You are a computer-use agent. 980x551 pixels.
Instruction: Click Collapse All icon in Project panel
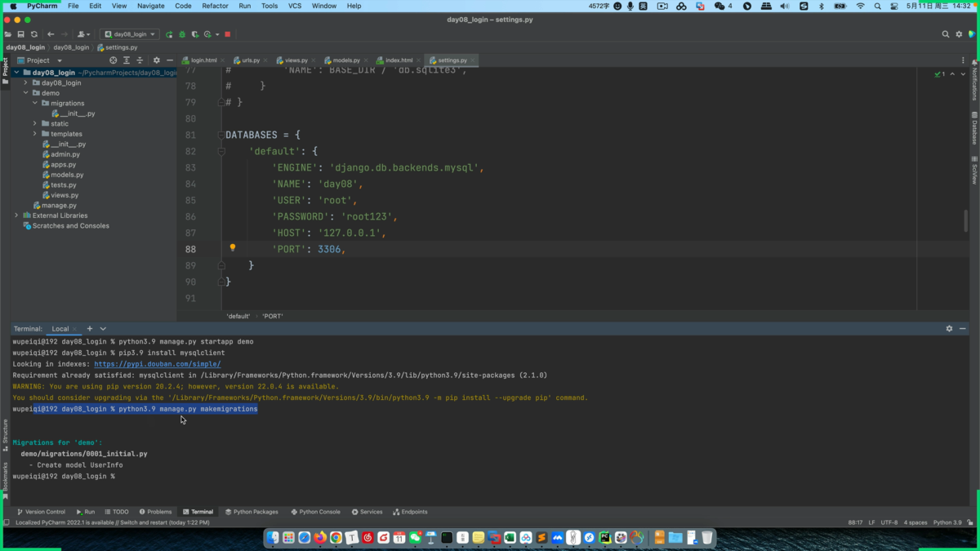(x=140, y=60)
